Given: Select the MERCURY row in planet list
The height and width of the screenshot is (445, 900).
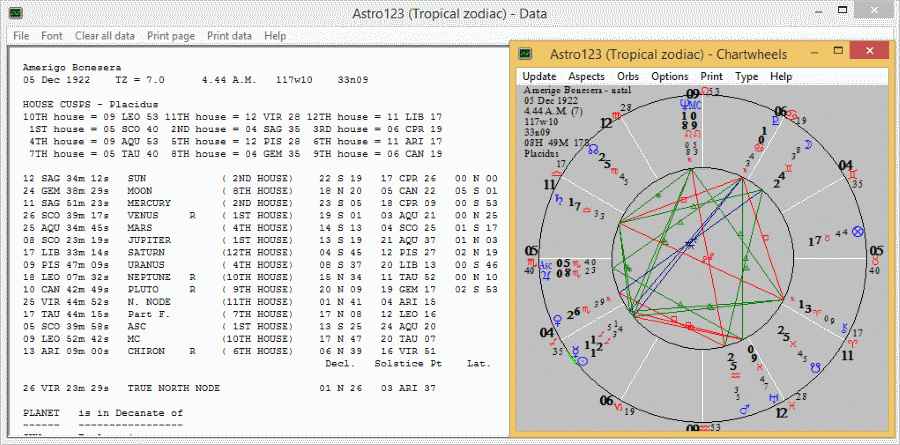Looking at the screenshot, I should (261, 203).
